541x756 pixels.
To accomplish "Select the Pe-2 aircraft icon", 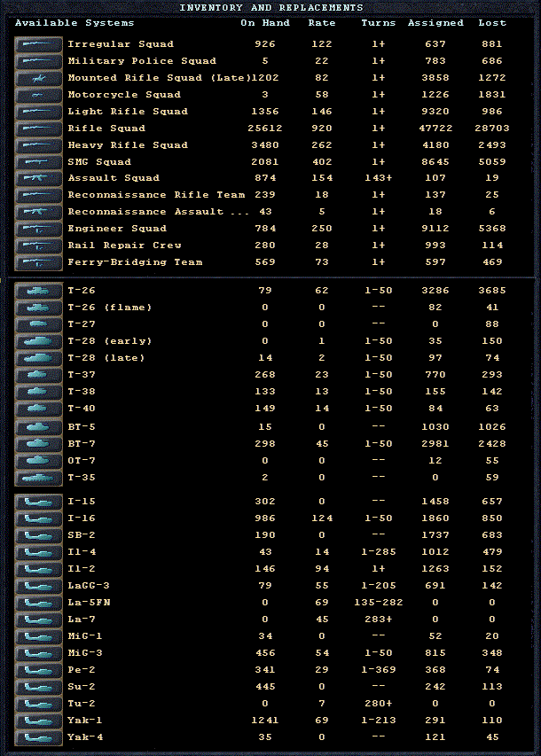I will pos(39,670).
